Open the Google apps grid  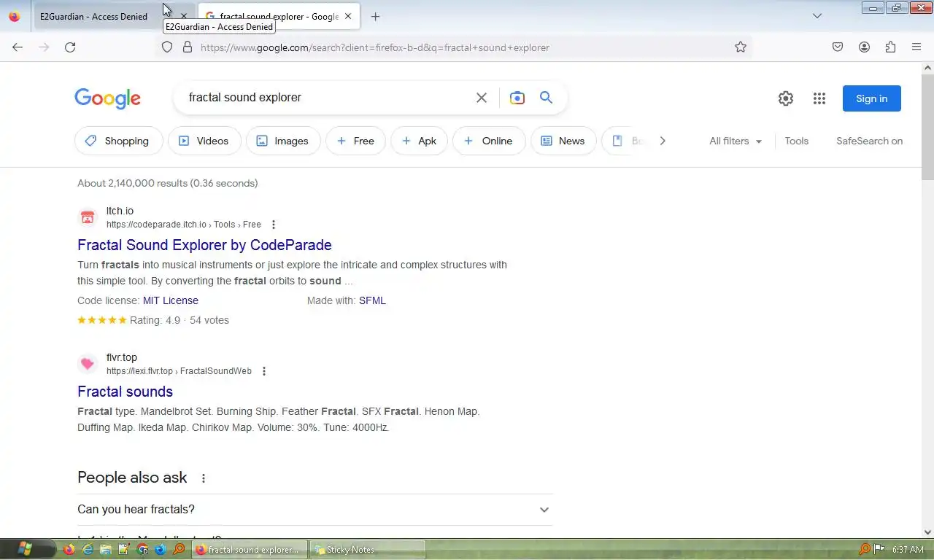(x=819, y=98)
